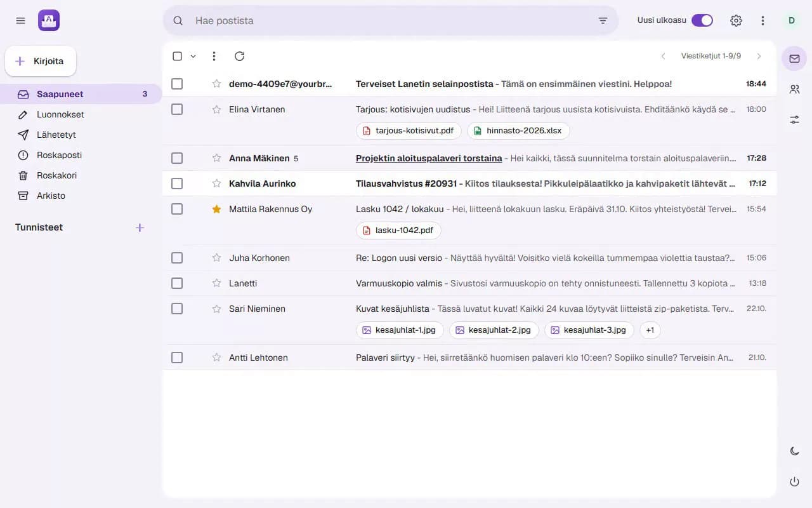Select the Kahvila Aurinko message checkbox
Viewport: 812px width, 508px height.
pos(177,184)
